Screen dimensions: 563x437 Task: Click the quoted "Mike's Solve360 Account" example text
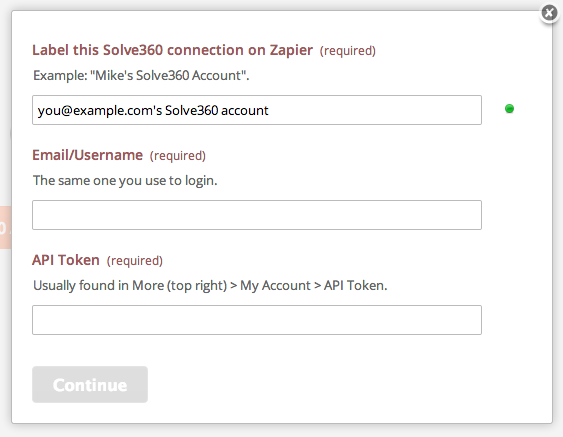168,75
